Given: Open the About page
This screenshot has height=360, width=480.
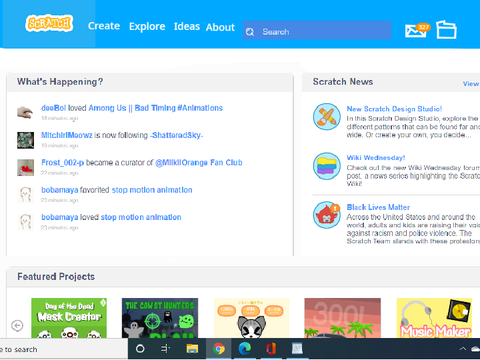Looking at the screenshot, I should 220,27.
